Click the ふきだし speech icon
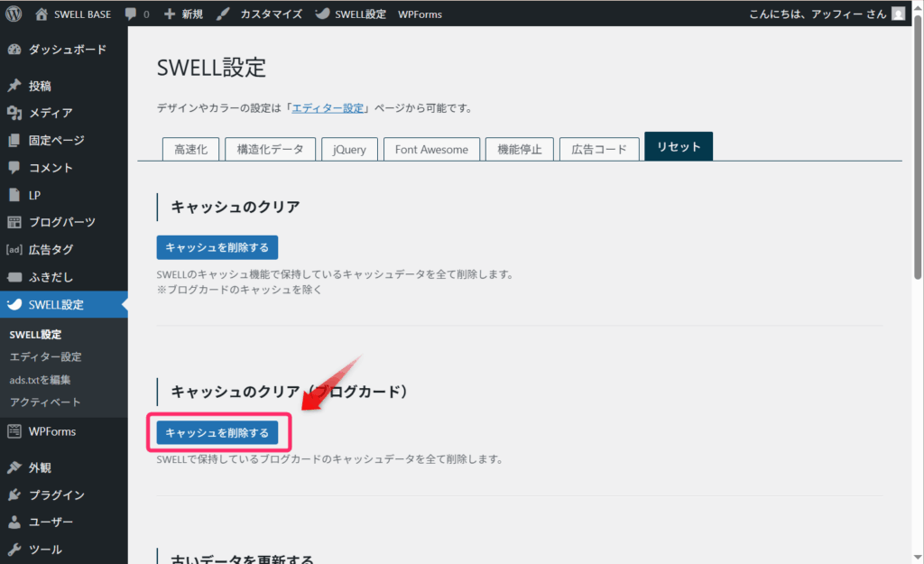 [x=14, y=277]
